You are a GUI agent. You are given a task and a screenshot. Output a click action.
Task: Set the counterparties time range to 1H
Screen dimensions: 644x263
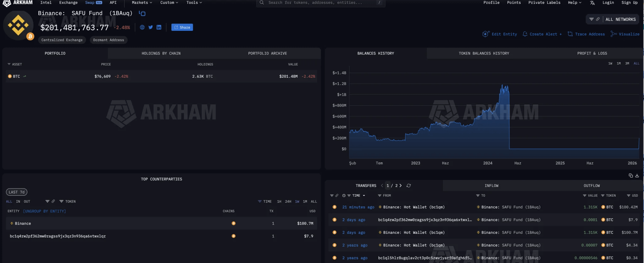(279, 202)
